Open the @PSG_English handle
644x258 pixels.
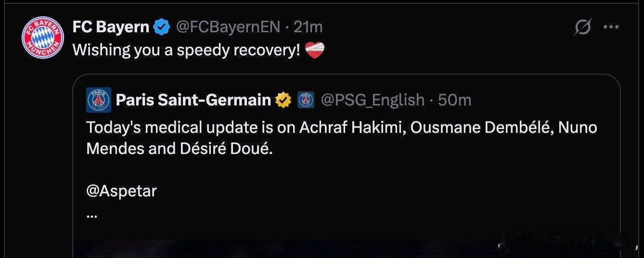373,100
